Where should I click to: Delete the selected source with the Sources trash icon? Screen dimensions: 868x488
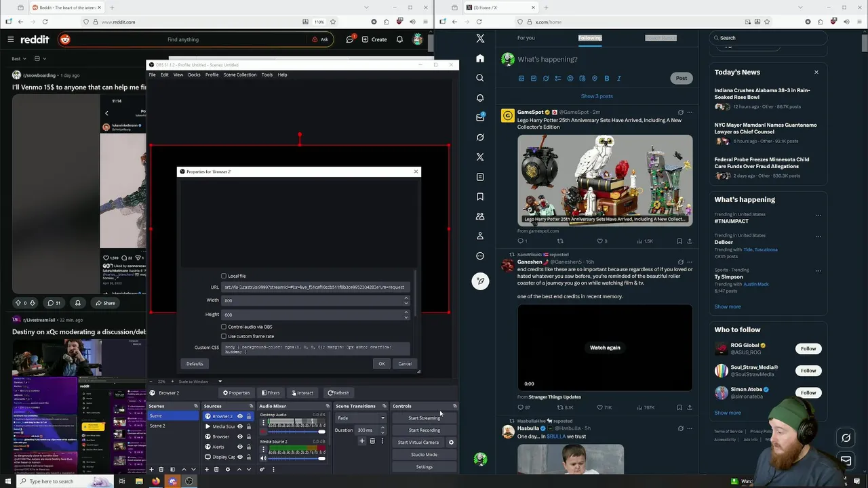(x=216, y=469)
